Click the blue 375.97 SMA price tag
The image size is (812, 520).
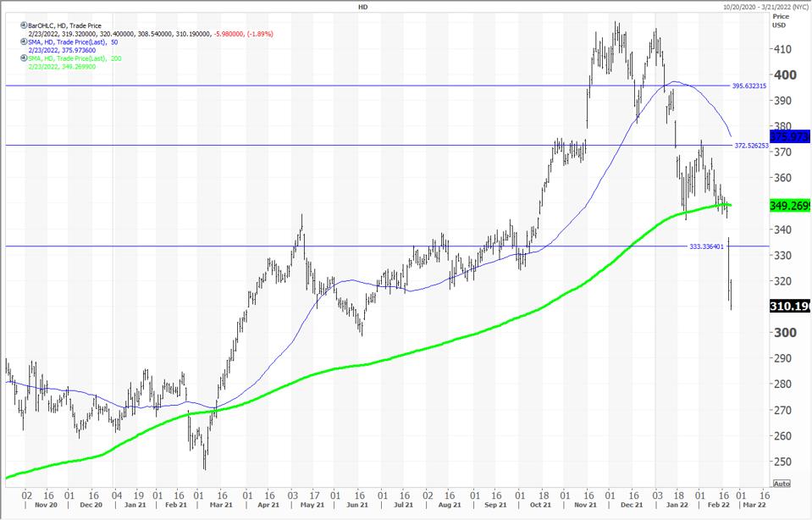tap(790, 136)
